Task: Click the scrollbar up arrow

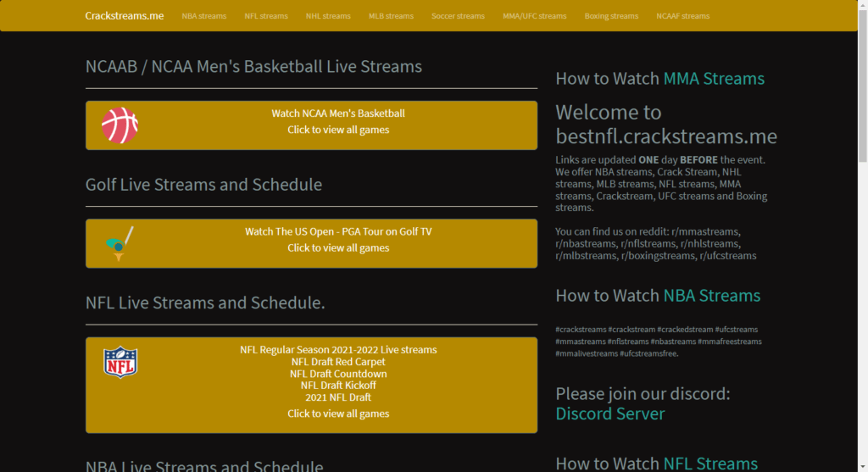Action: point(863,4)
